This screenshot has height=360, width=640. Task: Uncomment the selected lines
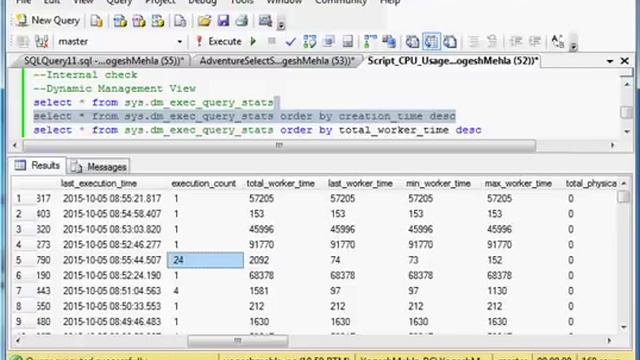coord(492,42)
